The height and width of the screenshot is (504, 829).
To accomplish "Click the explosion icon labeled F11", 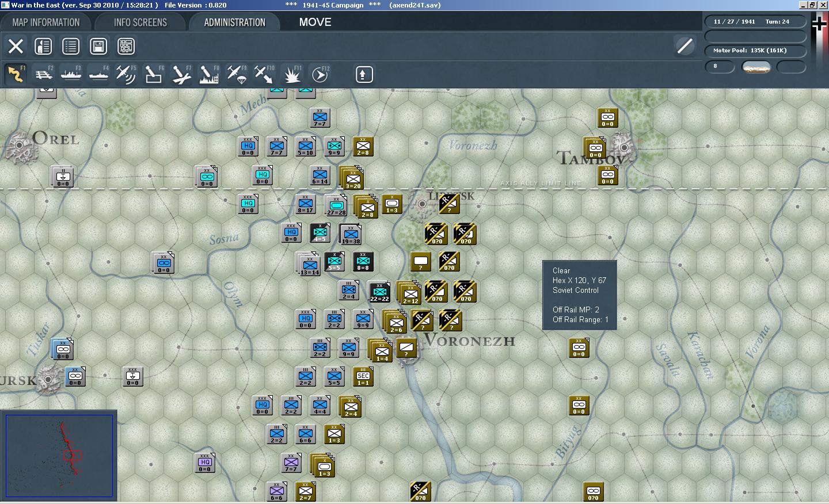I will (292, 74).
